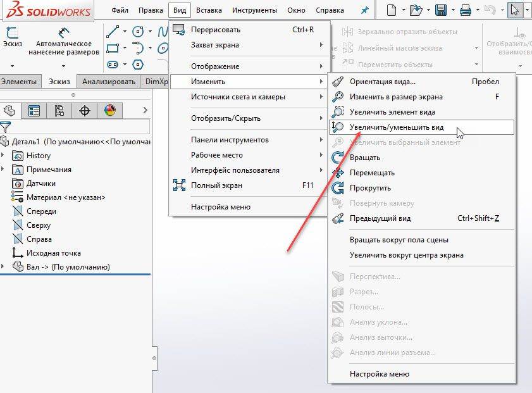Click Настройка меню in Вид menu
The image size is (532, 393).
249,207
